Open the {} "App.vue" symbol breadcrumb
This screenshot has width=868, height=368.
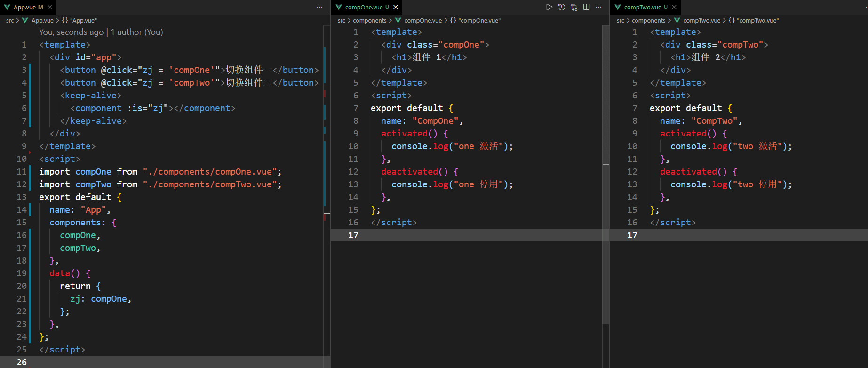click(80, 20)
